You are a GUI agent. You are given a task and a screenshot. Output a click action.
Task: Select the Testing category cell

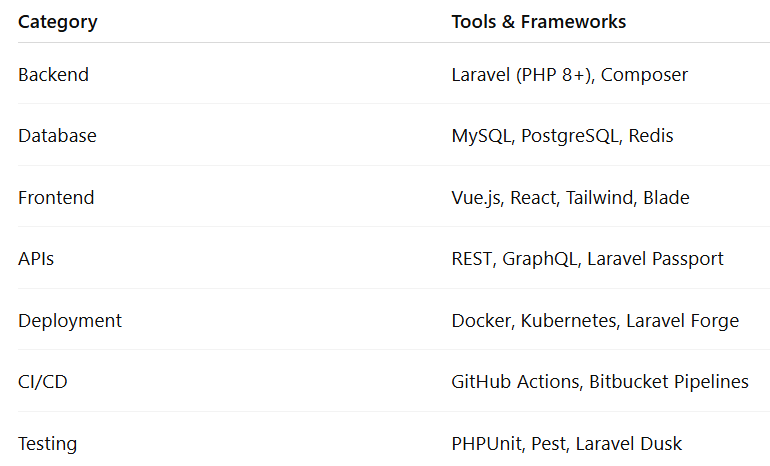tap(47, 444)
